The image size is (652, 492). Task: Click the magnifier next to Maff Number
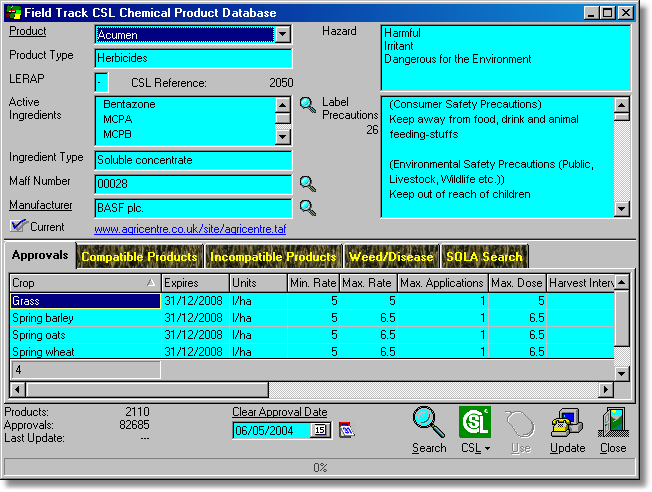tap(308, 184)
